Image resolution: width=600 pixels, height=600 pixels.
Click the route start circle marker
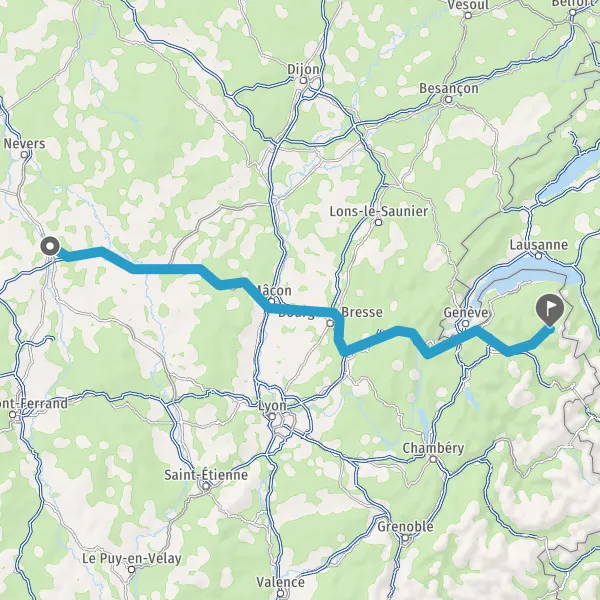point(50,246)
